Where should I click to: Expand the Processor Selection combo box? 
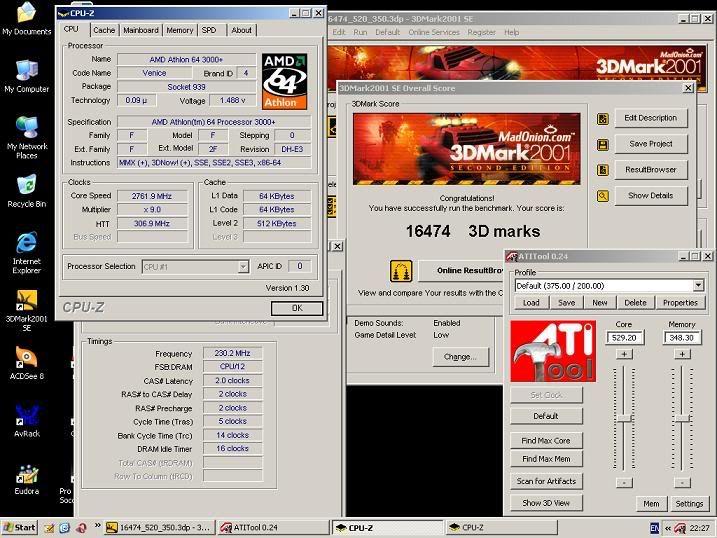[242, 267]
